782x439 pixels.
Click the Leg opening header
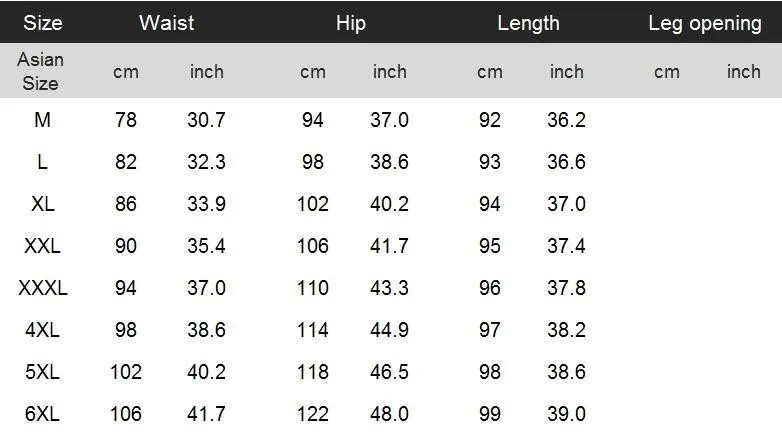pos(705,23)
